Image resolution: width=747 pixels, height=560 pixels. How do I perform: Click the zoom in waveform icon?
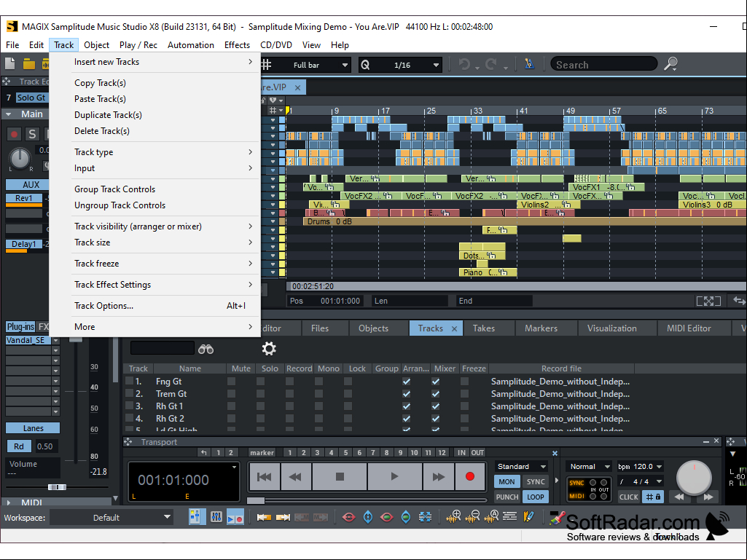click(x=453, y=516)
